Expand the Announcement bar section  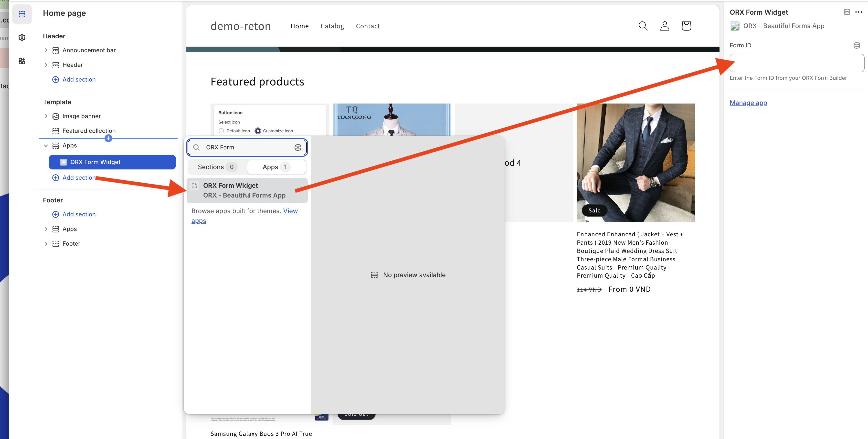coord(46,50)
